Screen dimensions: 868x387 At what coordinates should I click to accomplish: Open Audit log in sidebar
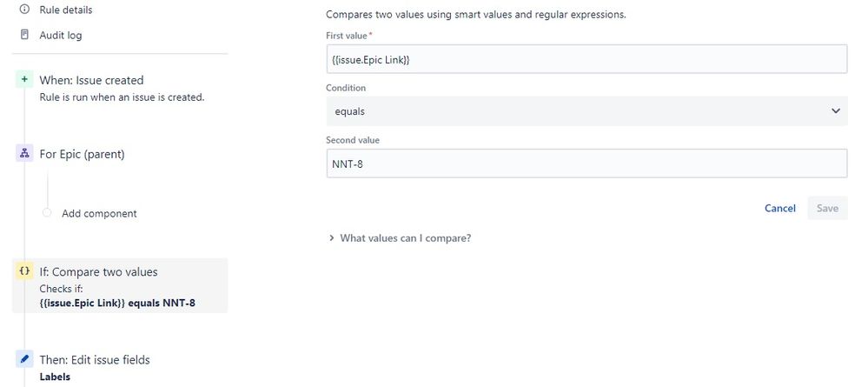coord(60,35)
